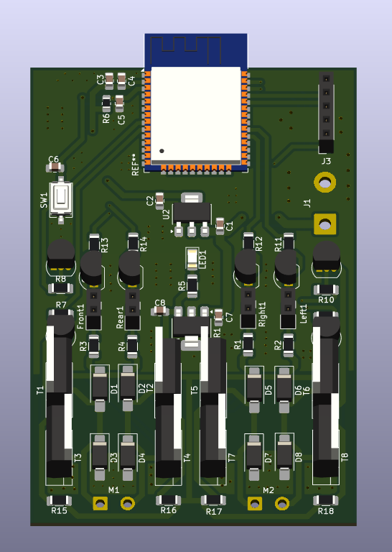The height and width of the screenshot is (552, 392).
Task: Click the T3 silkscreen label
Action: (78, 457)
